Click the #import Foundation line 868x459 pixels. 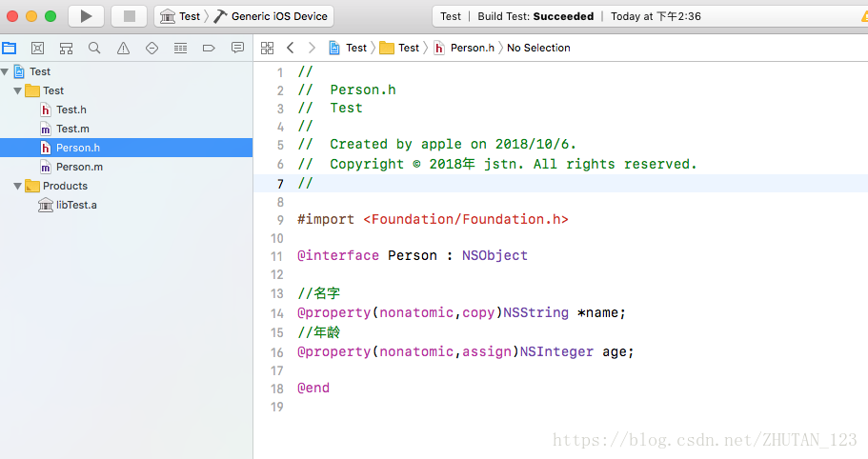pos(433,220)
